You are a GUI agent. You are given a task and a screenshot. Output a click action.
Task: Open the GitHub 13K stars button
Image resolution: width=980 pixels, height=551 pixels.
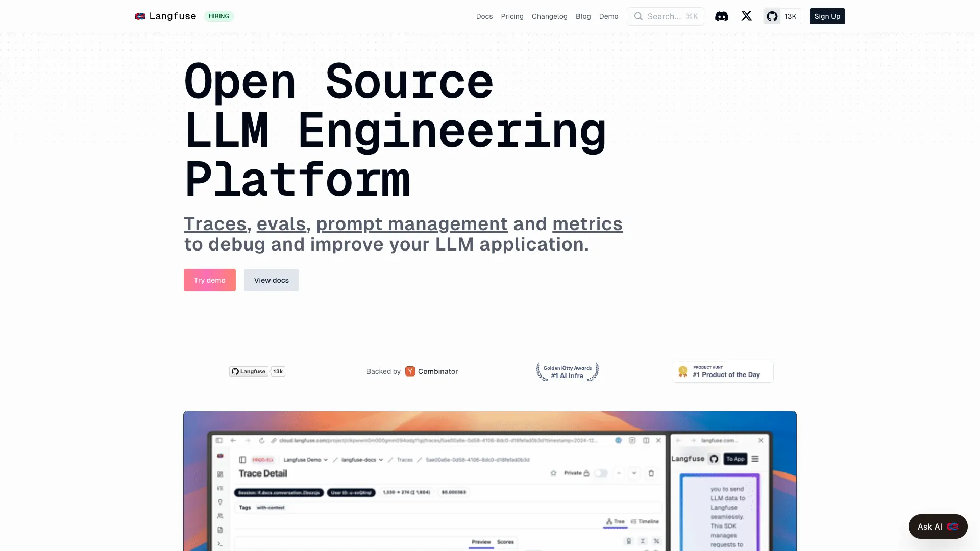pos(782,16)
